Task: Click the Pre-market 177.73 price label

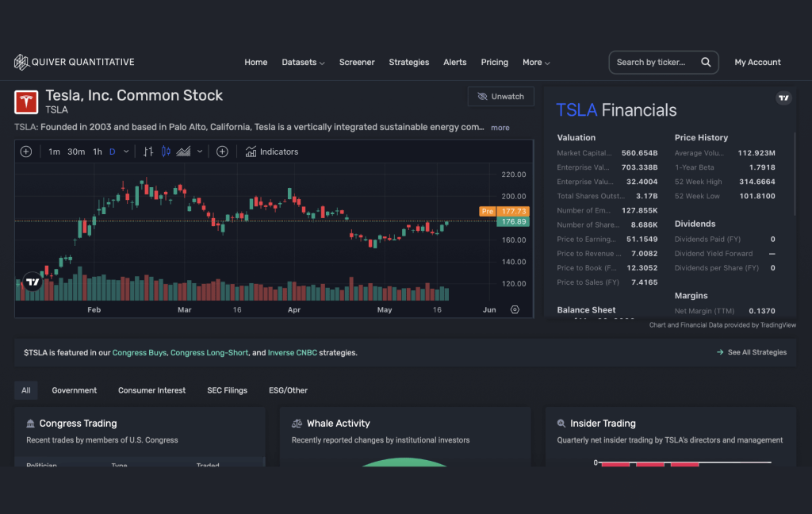Action: click(x=504, y=212)
